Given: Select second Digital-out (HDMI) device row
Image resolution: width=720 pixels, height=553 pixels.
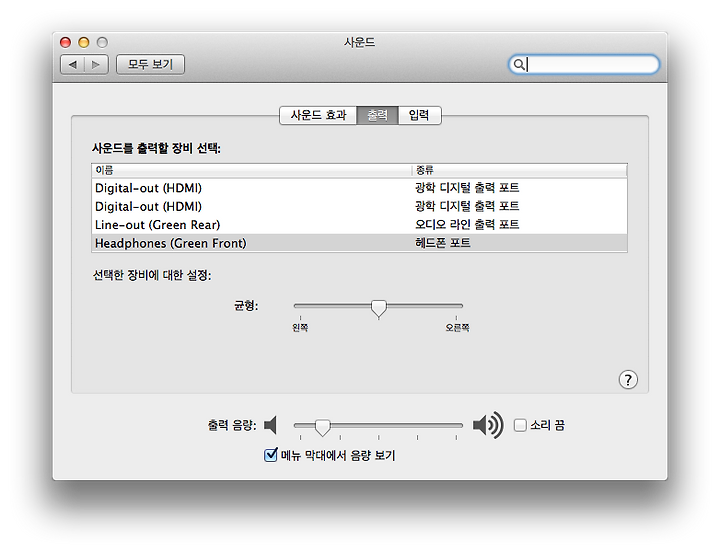Looking at the screenshot, I should pos(360,206).
